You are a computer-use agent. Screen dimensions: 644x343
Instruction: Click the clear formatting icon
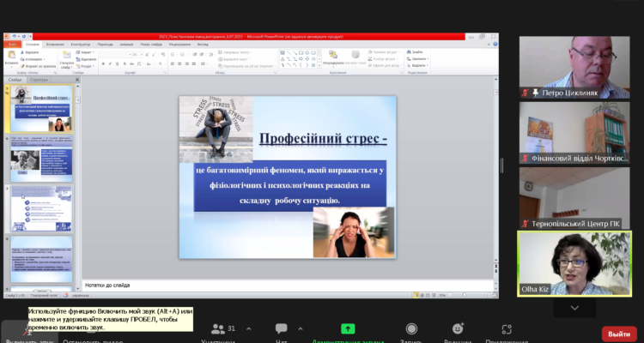click(x=163, y=54)
